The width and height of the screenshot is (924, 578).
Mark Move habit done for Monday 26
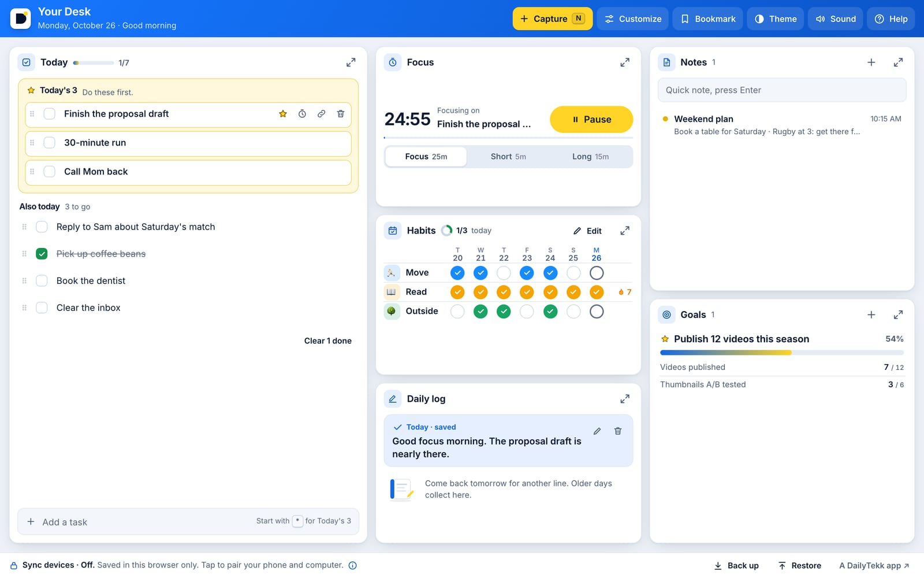click(x=597, y=273)
